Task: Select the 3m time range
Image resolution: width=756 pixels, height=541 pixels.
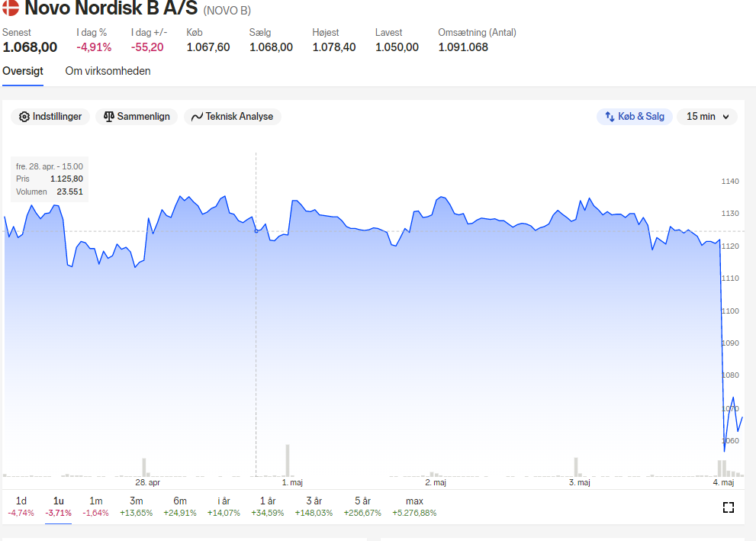Action: coord(137,507)
